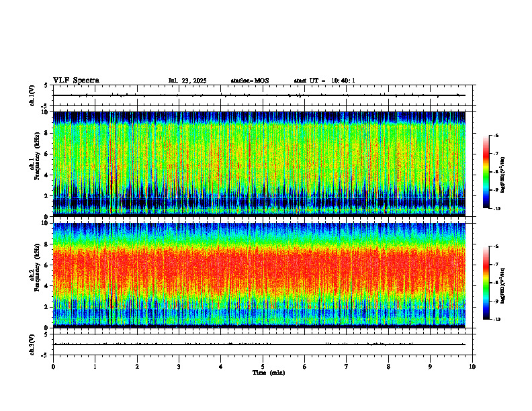Select the date "Jul. 23, 2025"

[187, 81]
